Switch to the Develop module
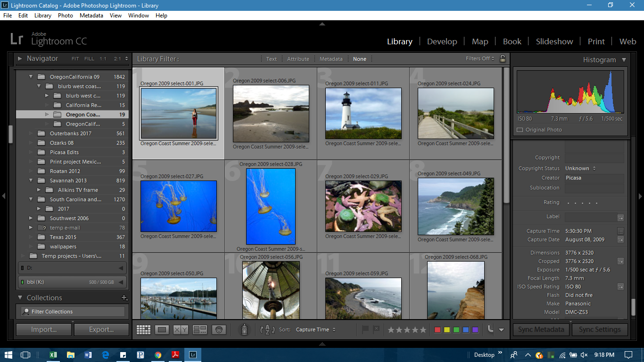Screen dimensions: 644x362 point(442,41)
